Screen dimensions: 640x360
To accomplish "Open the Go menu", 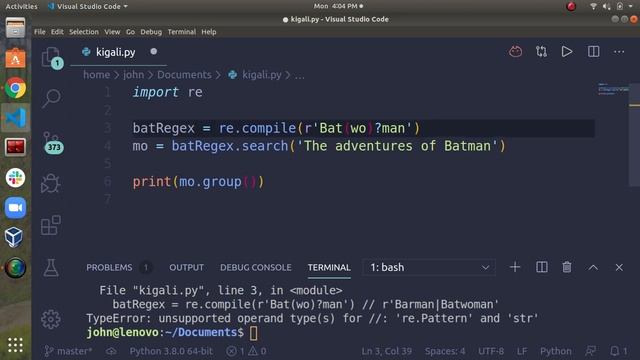I will pyautogui.click(x=130, y=32).
